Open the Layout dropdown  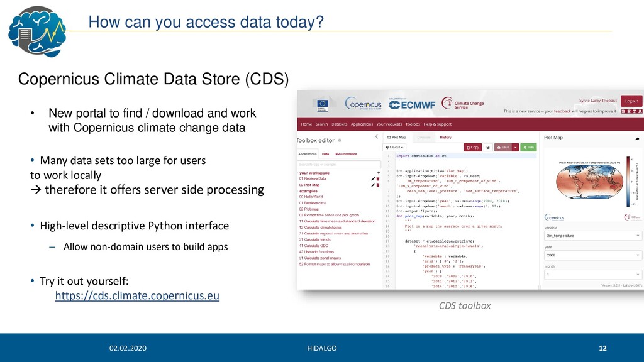(x=394, y=147)
